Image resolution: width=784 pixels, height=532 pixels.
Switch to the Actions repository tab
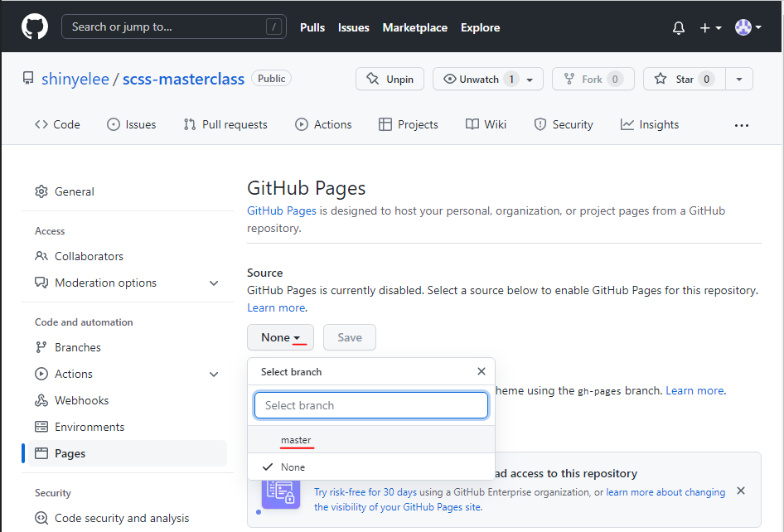(323, 124)
